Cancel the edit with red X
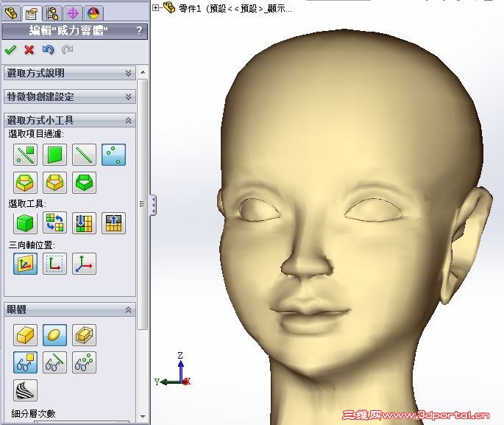 point(29,49)
